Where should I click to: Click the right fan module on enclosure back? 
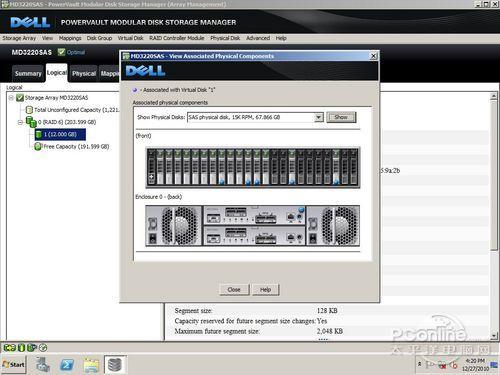(x=333, y=226)
